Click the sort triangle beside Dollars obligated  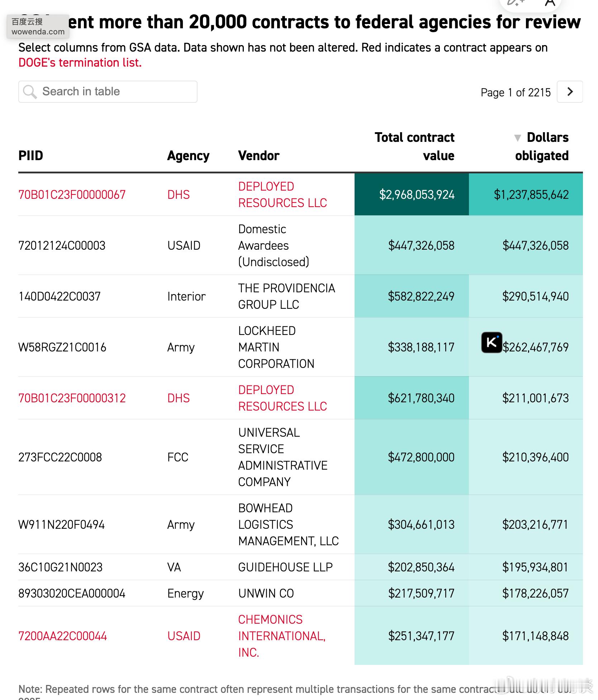coord(517,138)
